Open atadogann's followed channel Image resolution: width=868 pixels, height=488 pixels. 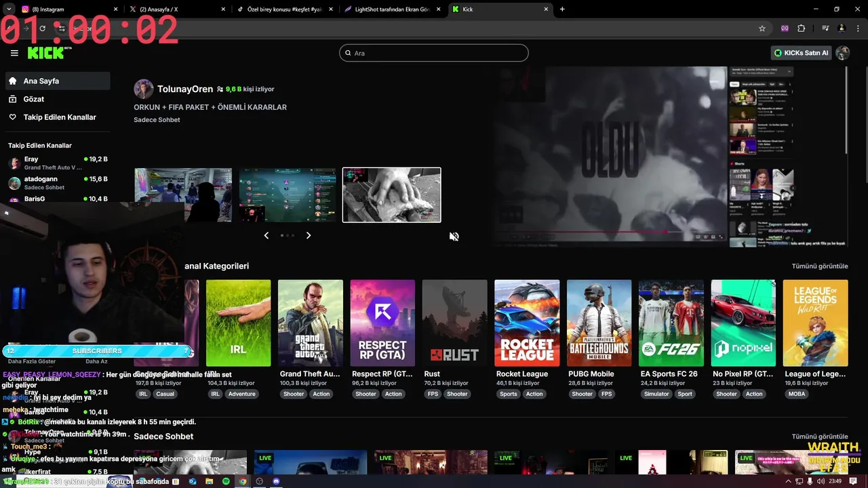point(58,183)
